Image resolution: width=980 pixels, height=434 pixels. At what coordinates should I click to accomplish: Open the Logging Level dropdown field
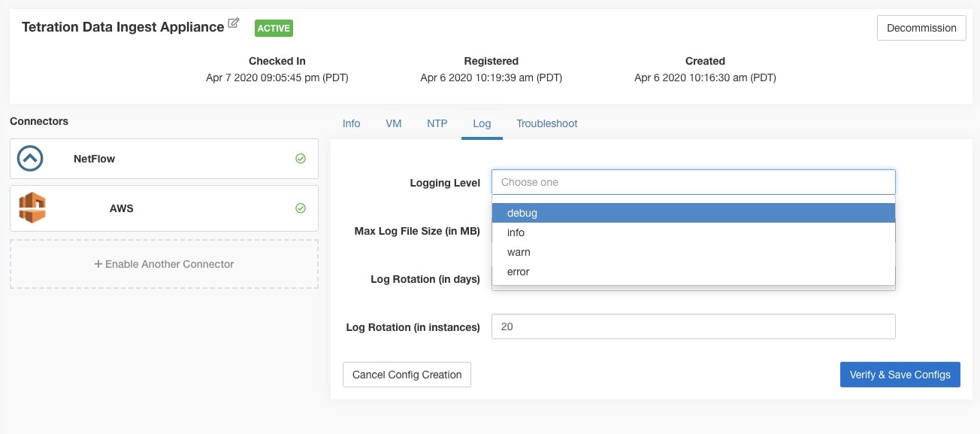pos(694,182)
